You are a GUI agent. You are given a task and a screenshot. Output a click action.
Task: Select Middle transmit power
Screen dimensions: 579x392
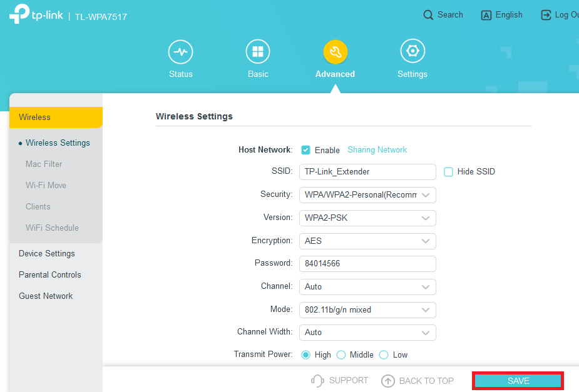point(341,354)
